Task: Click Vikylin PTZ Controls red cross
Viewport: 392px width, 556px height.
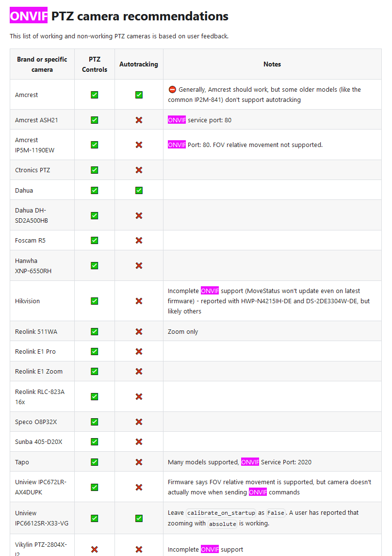Action: point(95,549)
